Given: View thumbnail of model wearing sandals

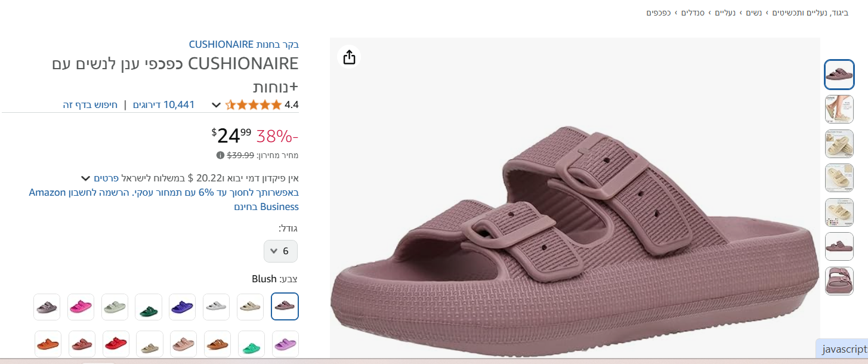Looking at the screenshot, I should (839, 109).
